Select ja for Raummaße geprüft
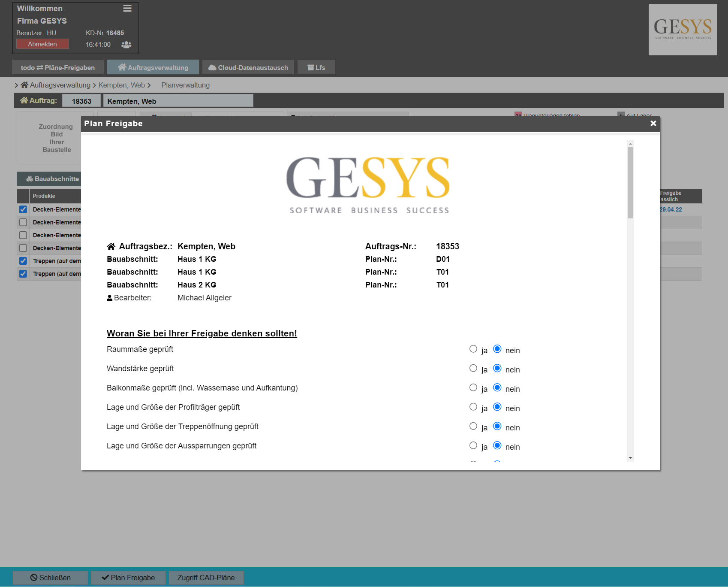The height and width of the screenshot is (587, 728). tap(473, 349)
